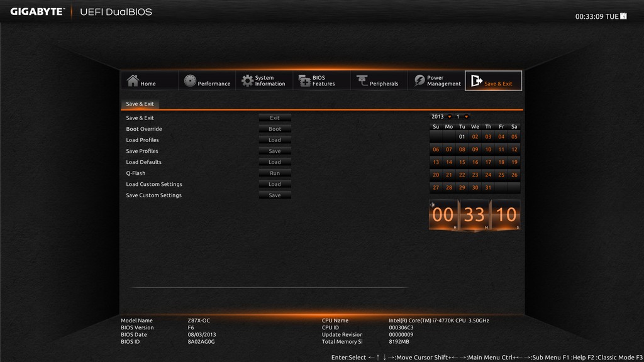Select calendar date 09
This screenshot has width=644, height=362.
(x=475, y=150)
